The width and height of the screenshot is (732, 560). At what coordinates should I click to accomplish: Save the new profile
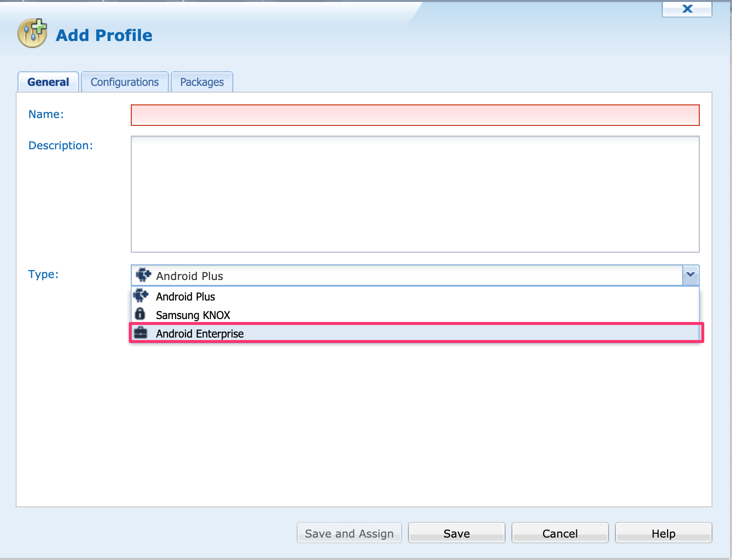pyautogui.click(x=456, y=533)
